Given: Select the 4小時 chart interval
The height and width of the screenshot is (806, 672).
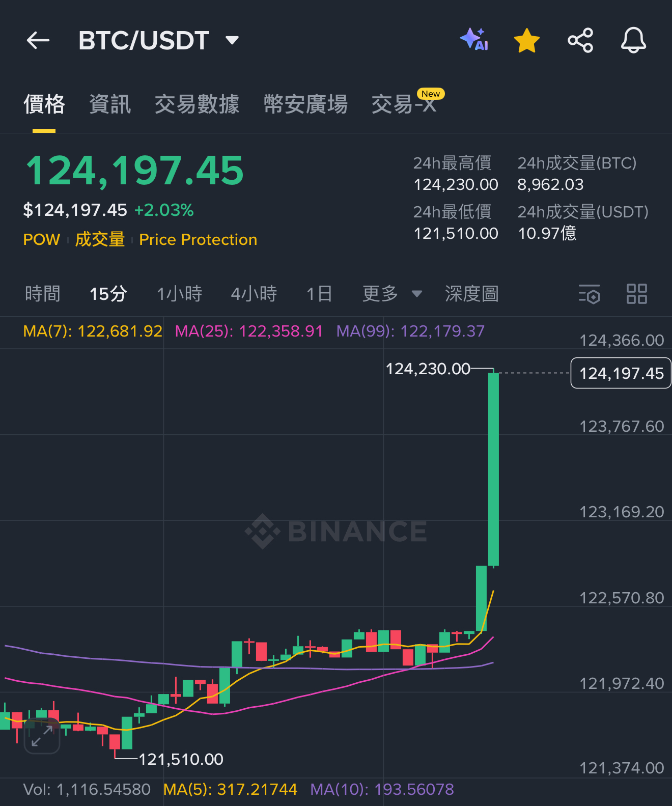Looking at the screenshot, I should [x=254, y=294].
